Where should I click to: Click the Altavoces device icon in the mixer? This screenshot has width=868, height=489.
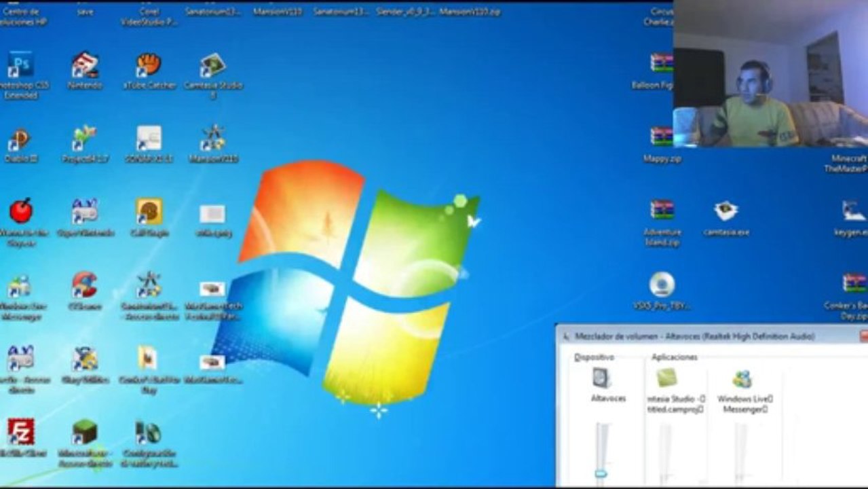(601, 378)
